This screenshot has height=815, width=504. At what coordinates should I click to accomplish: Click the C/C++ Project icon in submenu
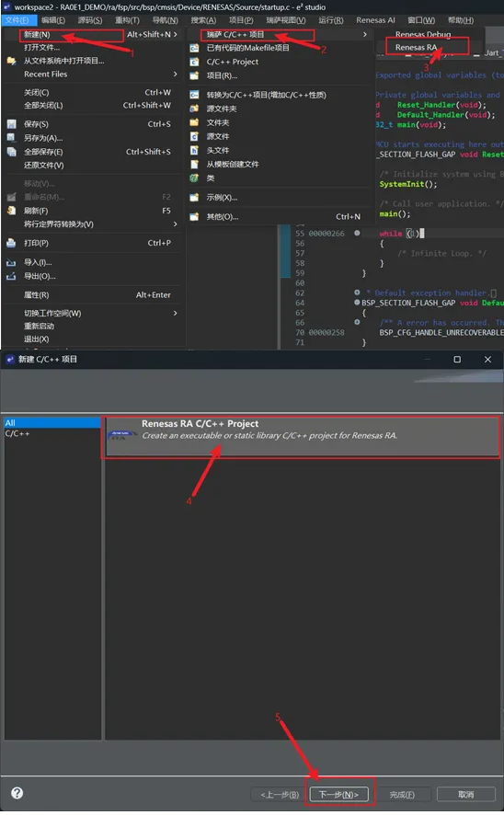point(194,62)
